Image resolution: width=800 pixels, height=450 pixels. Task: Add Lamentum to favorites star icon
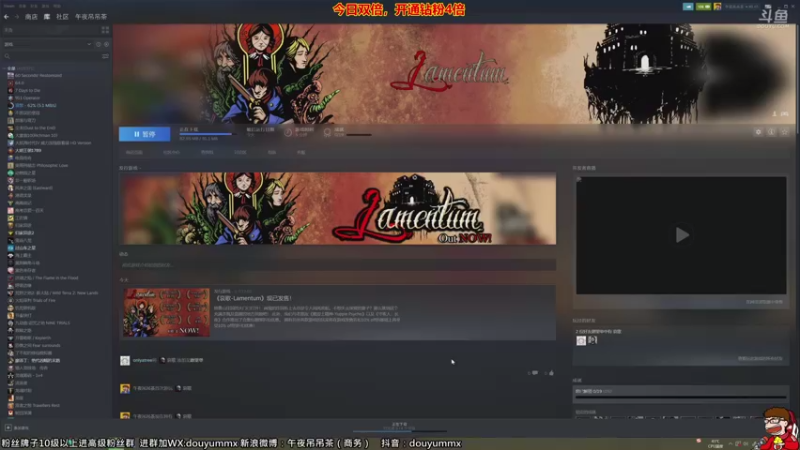[785, 132]
